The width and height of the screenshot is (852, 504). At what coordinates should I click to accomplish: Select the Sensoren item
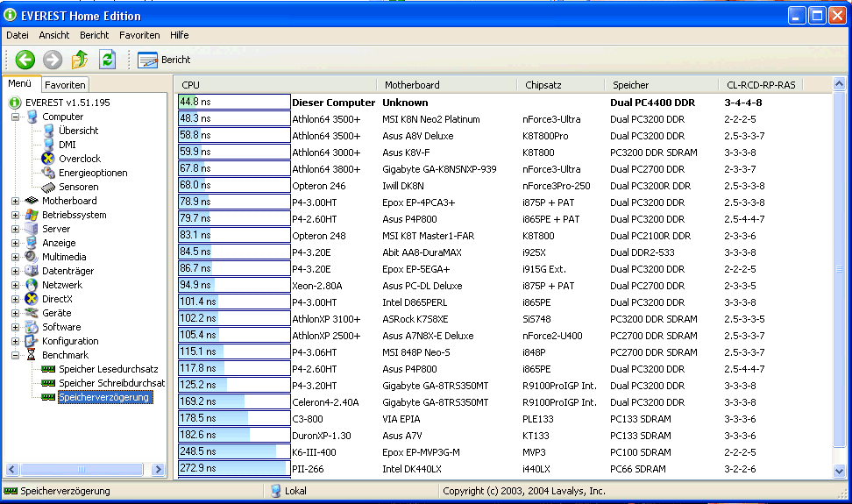[x=78, y=187]
